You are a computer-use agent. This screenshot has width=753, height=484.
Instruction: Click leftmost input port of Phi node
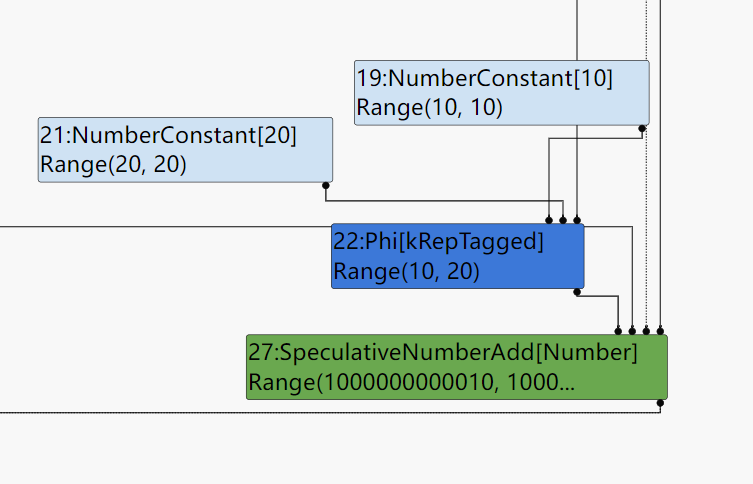click(x=549, y=219)
